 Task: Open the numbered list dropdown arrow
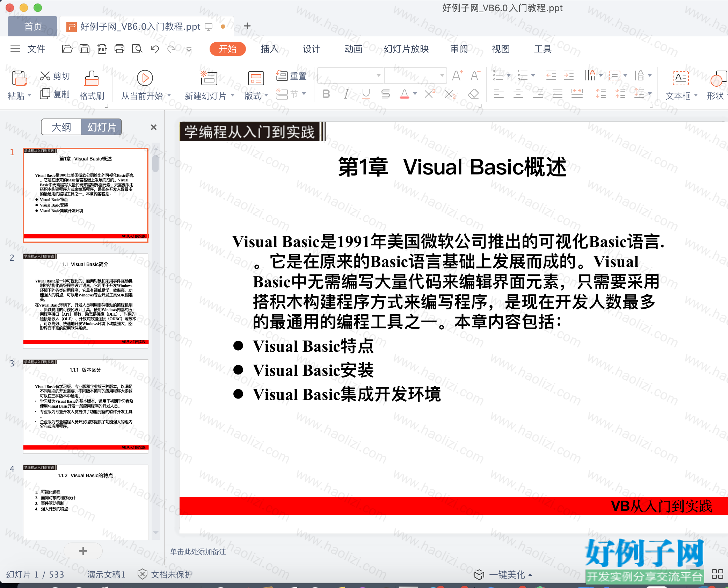pyautogui.click(x=533, y=76)
